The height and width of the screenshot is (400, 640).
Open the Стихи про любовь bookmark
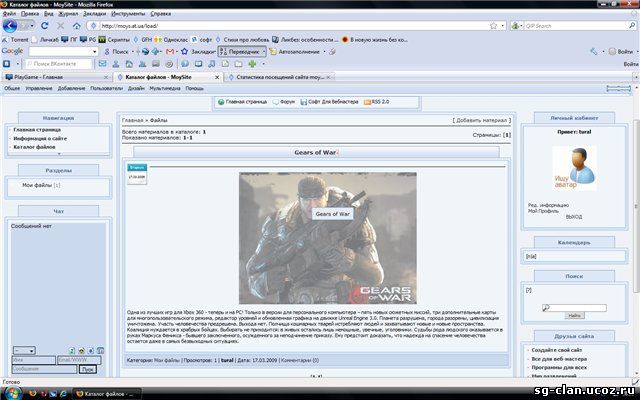point(242,40)
